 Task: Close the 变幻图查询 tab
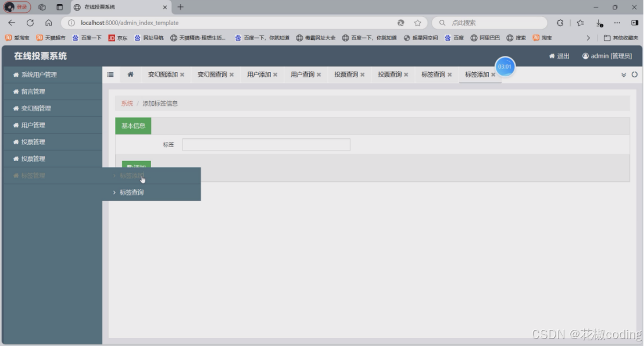pyautogui.click(x=232, y=75)
